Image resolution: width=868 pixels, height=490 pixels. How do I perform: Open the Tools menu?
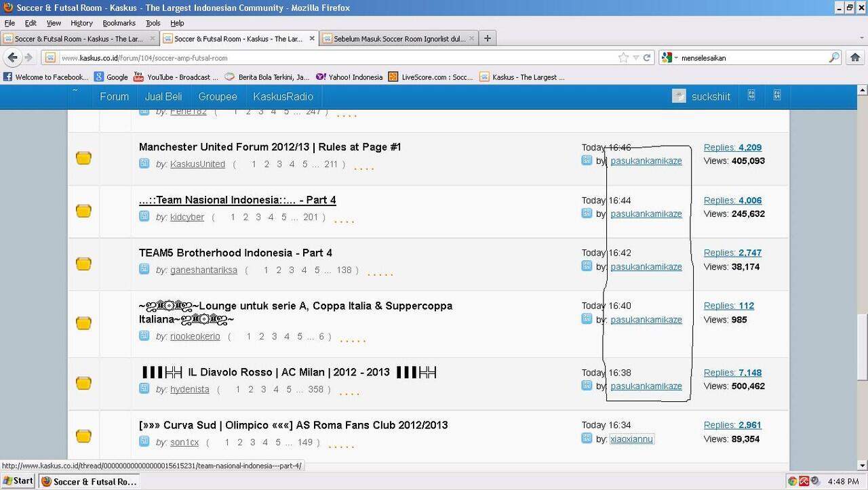[153, 23]
